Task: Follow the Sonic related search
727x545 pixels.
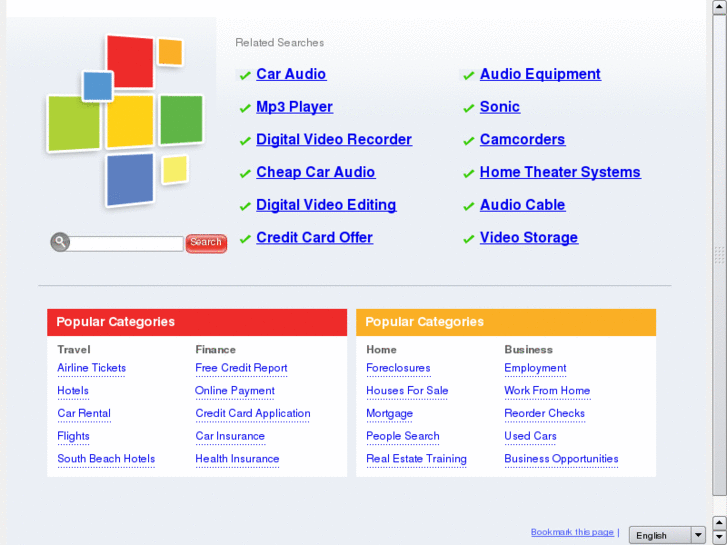Action: 500,107
